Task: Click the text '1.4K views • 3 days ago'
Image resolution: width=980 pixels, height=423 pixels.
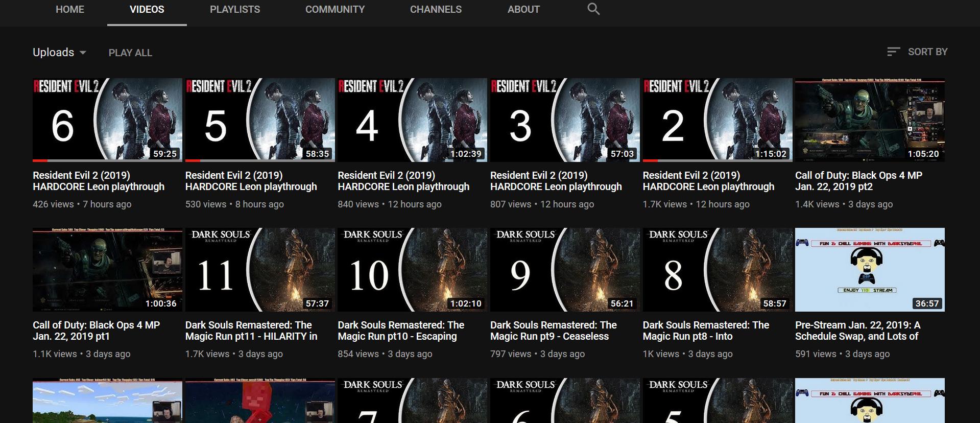Action: (x=844, y=204)
